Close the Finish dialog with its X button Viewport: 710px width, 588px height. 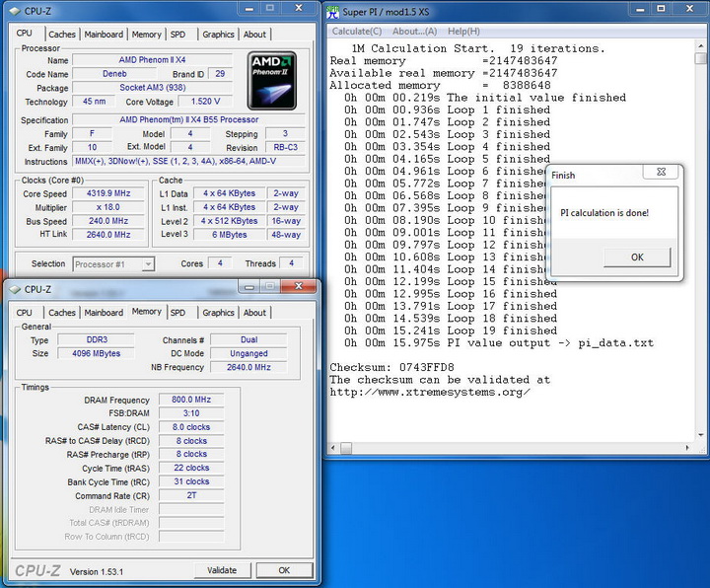661,172
